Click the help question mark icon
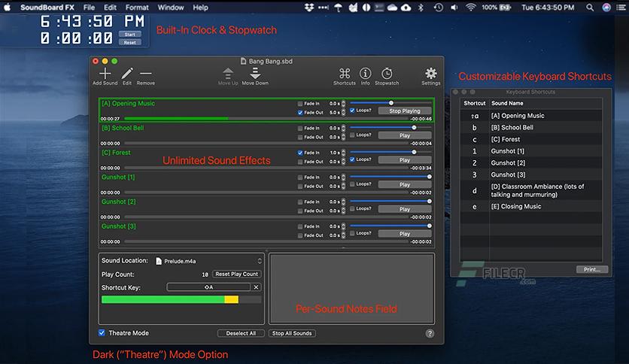This screenshot has width=629, height=364. pos(430,333)
